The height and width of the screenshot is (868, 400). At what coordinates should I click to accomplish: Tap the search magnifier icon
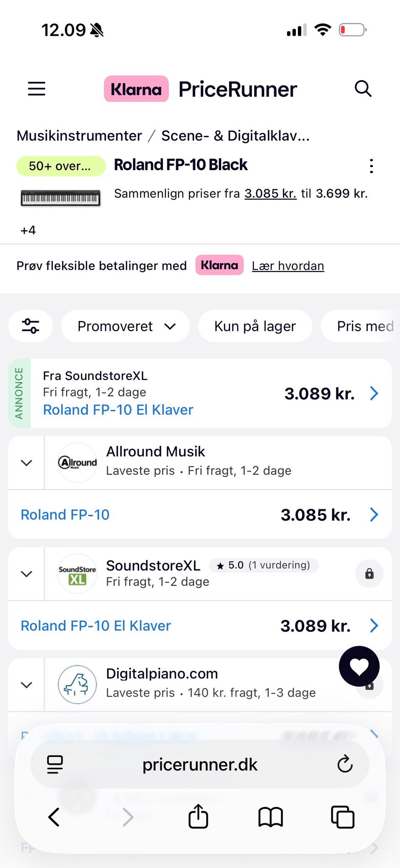click(x=363, y=88)
